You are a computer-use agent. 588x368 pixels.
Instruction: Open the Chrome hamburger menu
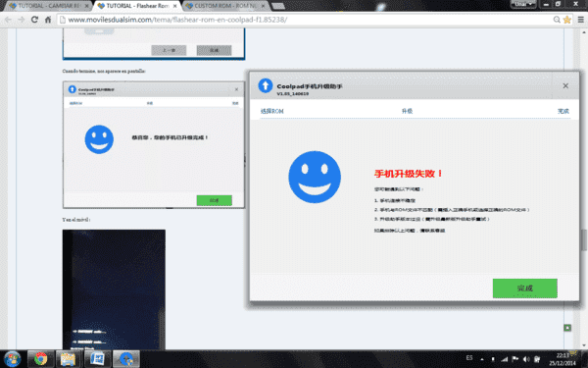[580, 20]
